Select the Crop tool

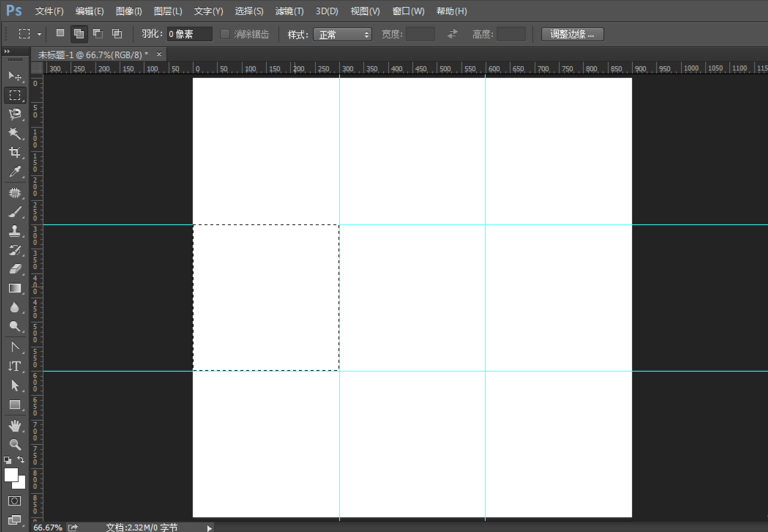click(15, 152)
